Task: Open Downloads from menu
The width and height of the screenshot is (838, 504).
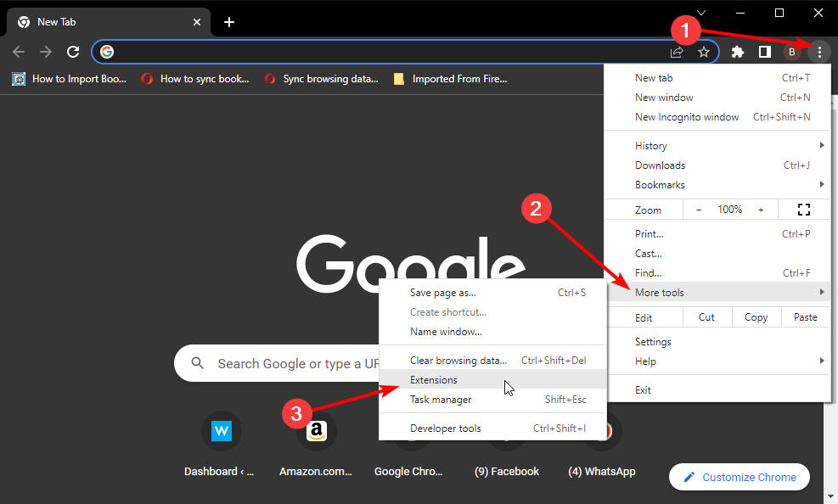Action: [x=717, y=165]
